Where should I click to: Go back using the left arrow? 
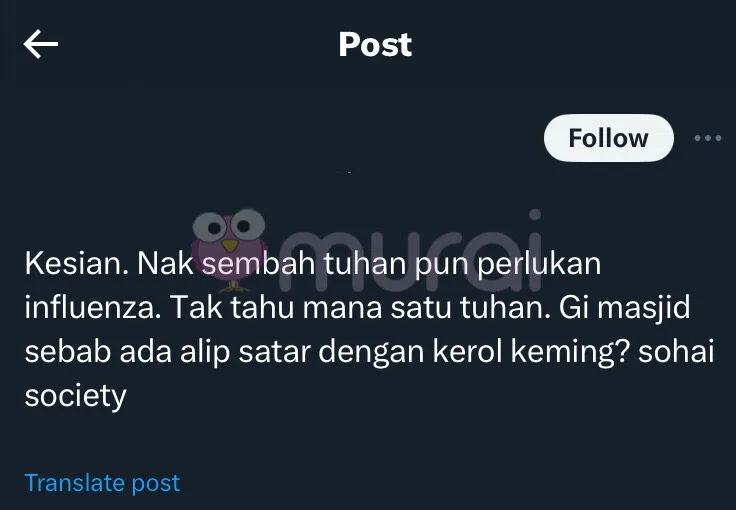(x=41, y=44)
